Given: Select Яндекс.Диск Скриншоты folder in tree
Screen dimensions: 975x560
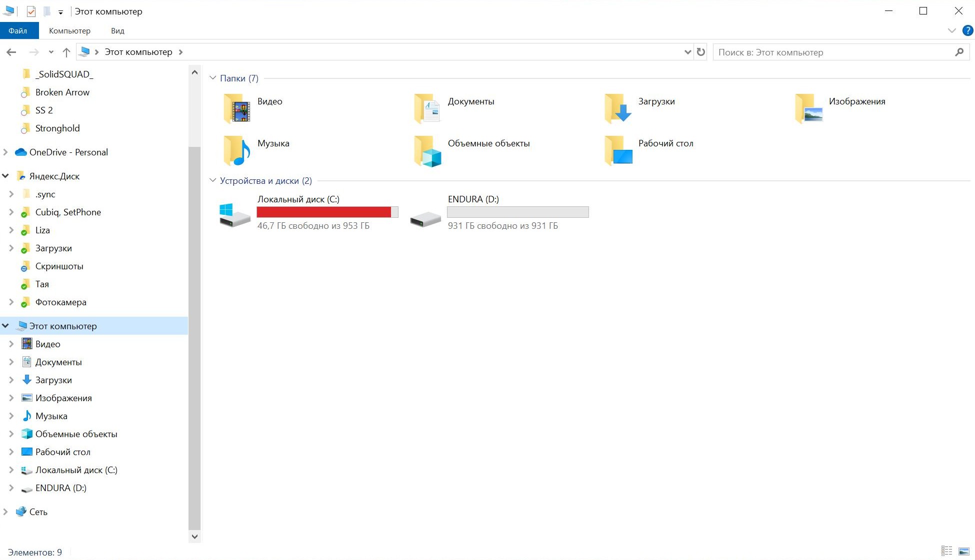Looking at the screenshot, I should click(x=59, y=266).
